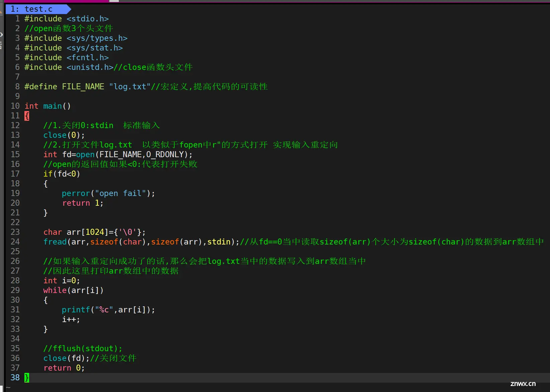Viewport: 550px width, 392px height.
Task: Click the 'int i=0;' statement
Action: pyautogui.click(x=62, y=281)
